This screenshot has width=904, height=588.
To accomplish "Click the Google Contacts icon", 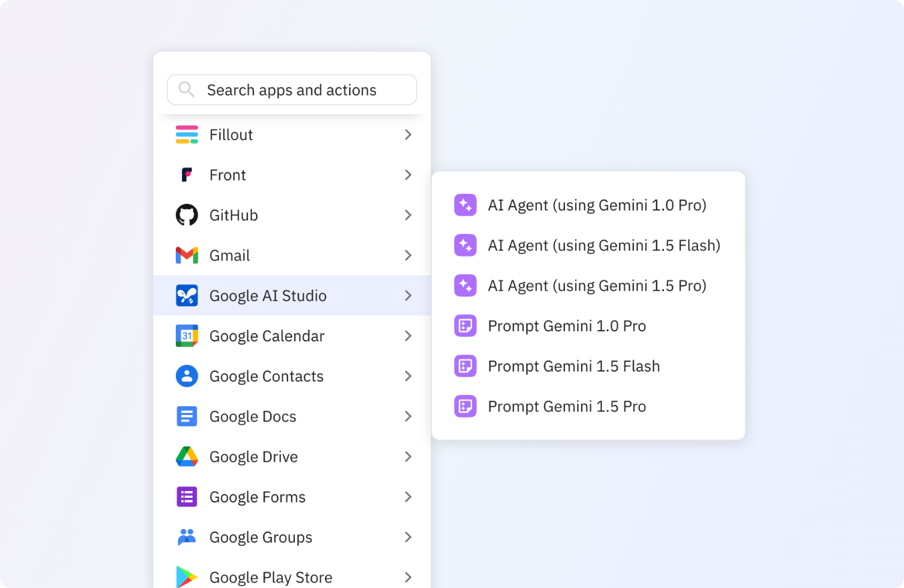I will click(187, 376).
